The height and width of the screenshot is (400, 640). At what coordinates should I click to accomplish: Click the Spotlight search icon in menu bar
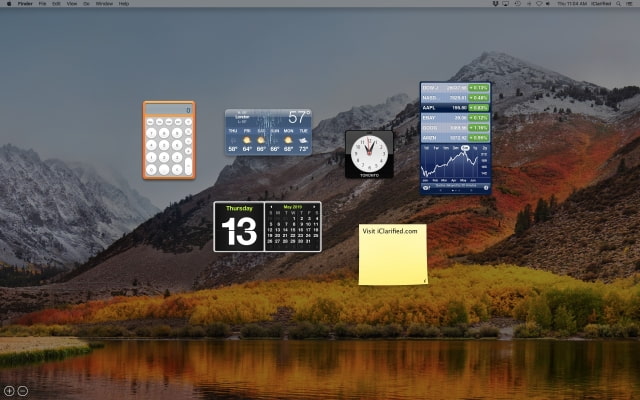622,4
